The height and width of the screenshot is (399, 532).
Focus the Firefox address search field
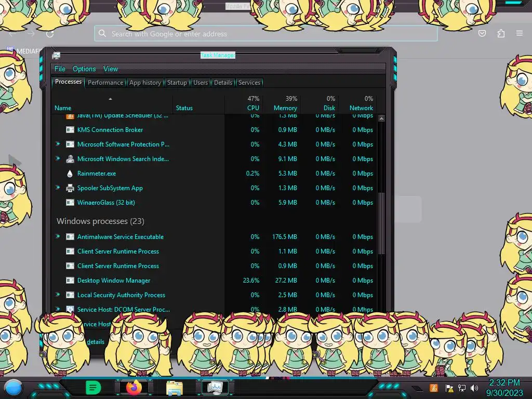265,34
